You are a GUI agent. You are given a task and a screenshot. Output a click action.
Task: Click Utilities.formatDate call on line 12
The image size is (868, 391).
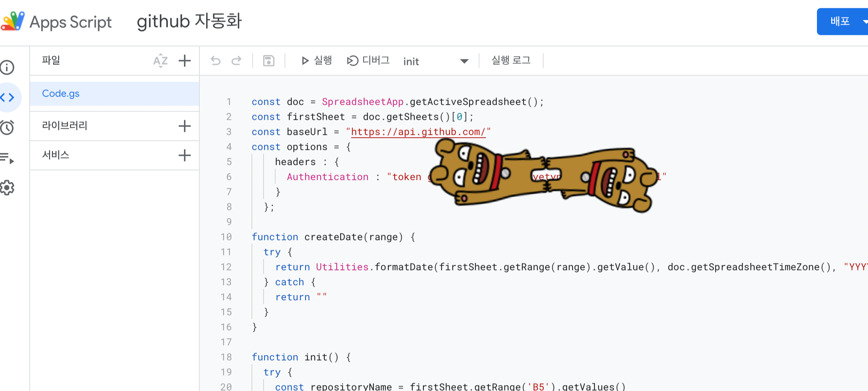coord(374,267)
